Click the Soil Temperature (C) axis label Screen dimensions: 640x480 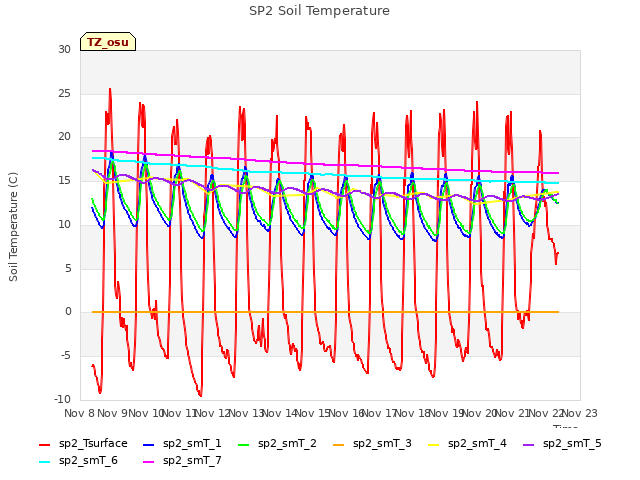[13, 227]
